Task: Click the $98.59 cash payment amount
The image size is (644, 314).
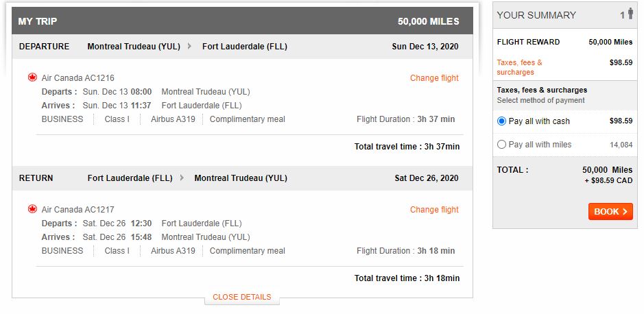Action: pyautogui.click(x=621, y=121)
